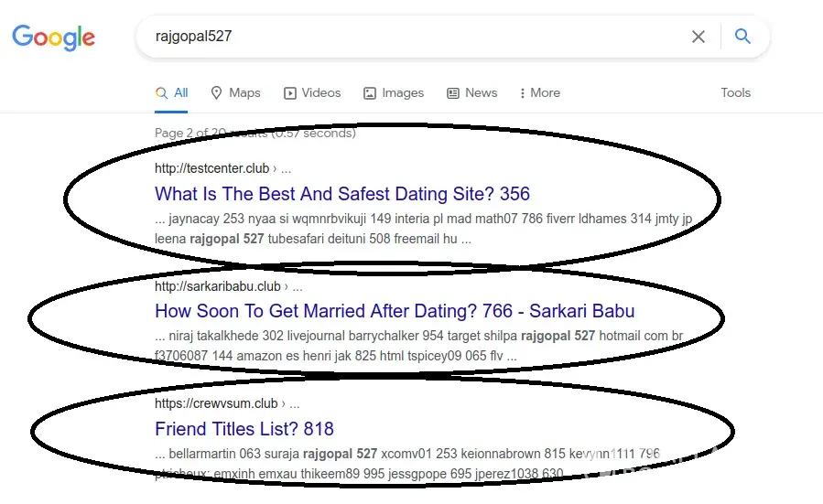
Task: Click the https://crewvsum.club URL breadcrumb
Action: pyautogui.click(x=227, y=403)
